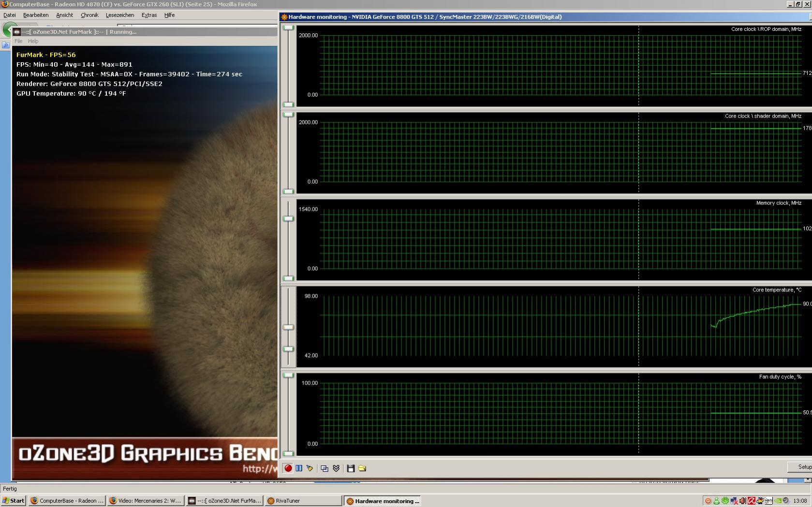Click the slider handle beside Memory clock 1540.00
This screenshot has width=812, height=507.
288,219
